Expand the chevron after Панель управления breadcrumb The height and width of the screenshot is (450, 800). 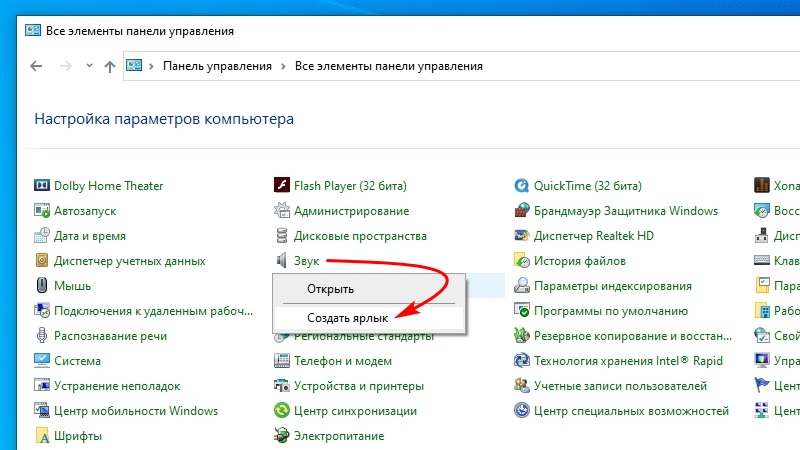(283, 66)
